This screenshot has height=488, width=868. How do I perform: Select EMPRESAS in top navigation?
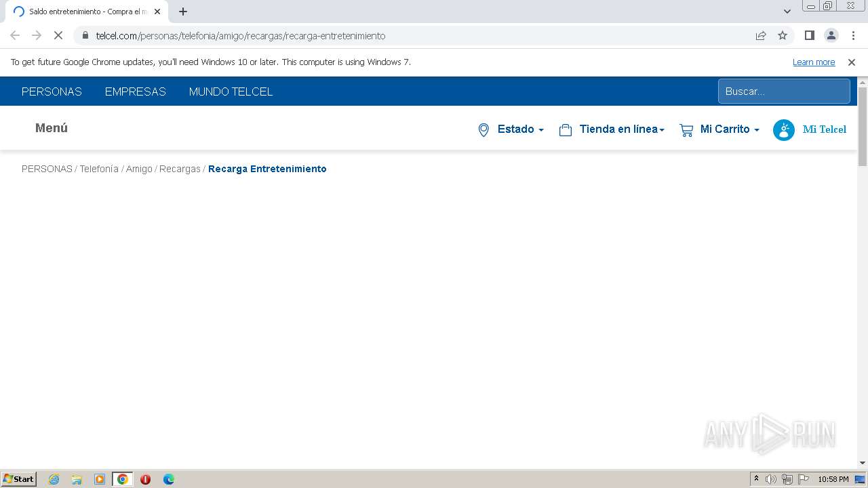136,91
